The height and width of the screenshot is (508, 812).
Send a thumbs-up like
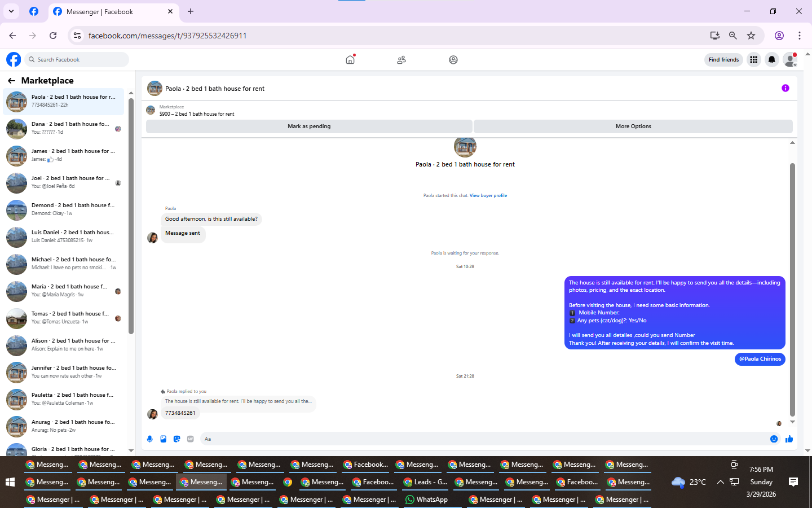(789, 439)
